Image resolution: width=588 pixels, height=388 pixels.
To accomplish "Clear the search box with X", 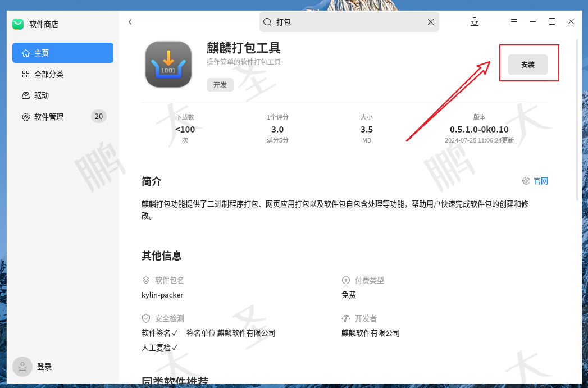I will coord(431,22).
